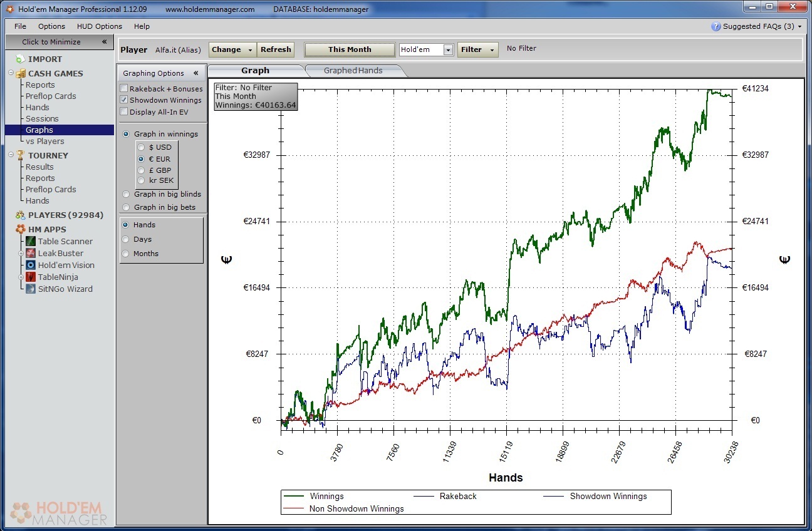Click the This Month date button
Image resolution: width=812 pixels, height=531 pixels.
tap(350, 49)
